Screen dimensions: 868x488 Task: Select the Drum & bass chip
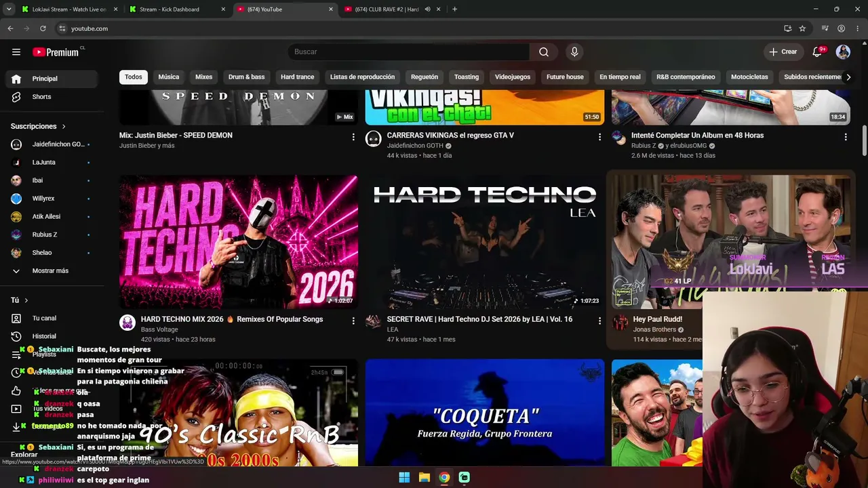[246, 77]
